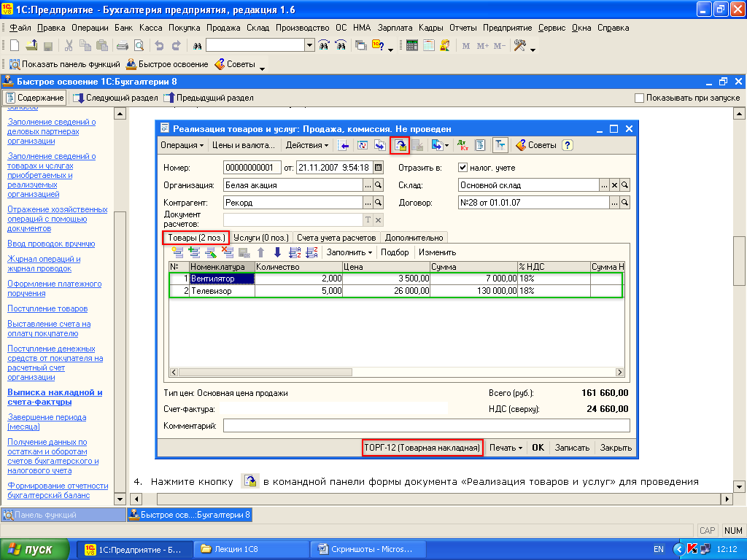Open the Зарплата menu
747x560 pixels.
[x=395, y=28]
